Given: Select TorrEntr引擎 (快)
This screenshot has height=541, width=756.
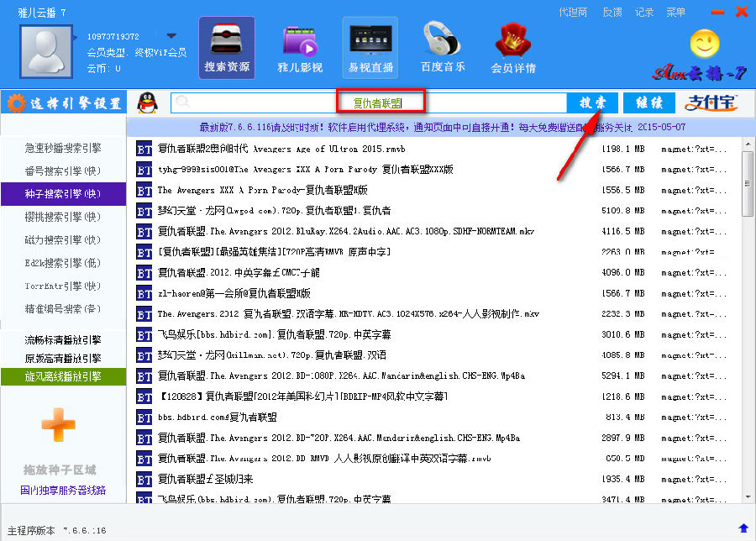Looking at the screenshot, I should (x=63, y=286).
